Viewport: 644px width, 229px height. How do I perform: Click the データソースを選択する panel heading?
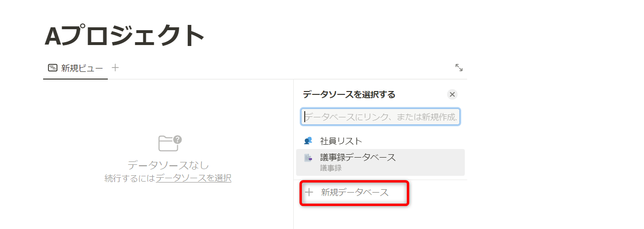pos(349,94)
